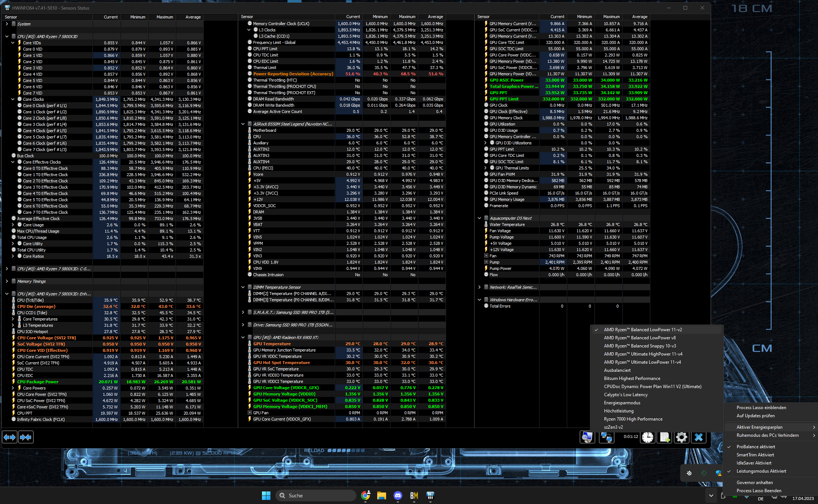Viewport: 818px width, 504px height.
Task: Click the shrink columns arrows icon
Action: (x=25, y=437)
